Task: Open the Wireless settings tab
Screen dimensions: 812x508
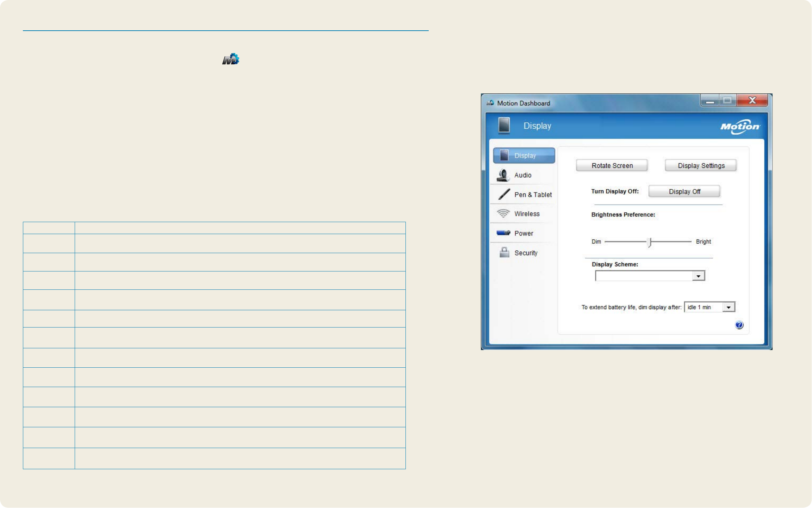Action: tap(527, 214)
